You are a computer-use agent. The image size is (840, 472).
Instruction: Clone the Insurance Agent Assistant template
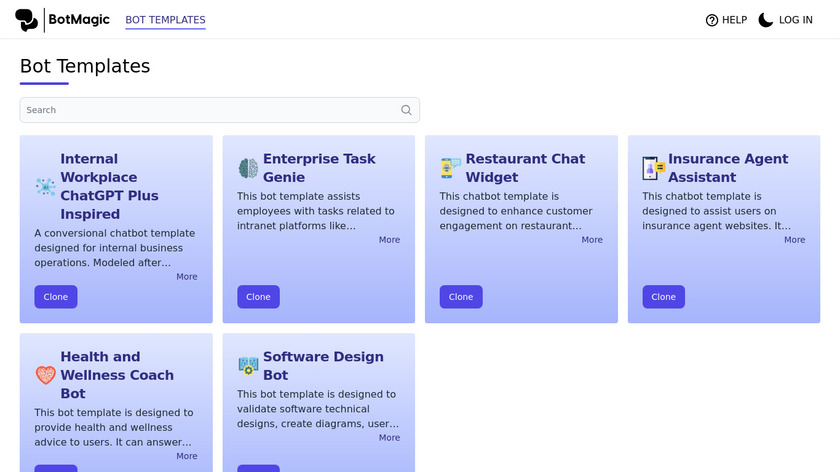coord(663,297)
